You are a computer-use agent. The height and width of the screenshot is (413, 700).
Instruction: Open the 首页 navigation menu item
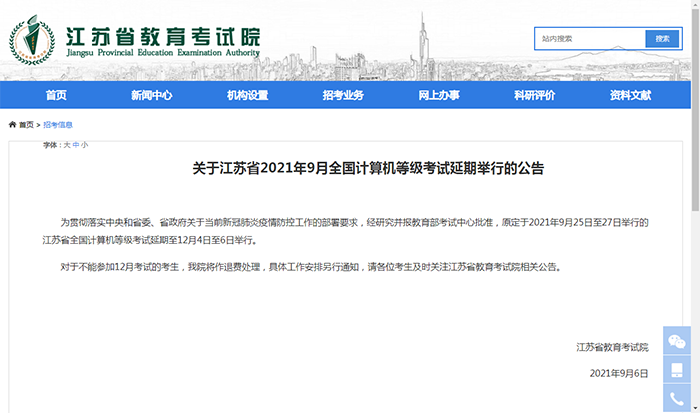click(56, 95)
